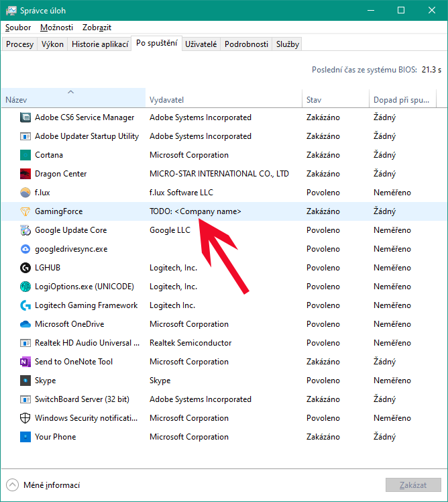448x502 pixels.
Task: Click the Zakázat button
Action: pos(413,485)
